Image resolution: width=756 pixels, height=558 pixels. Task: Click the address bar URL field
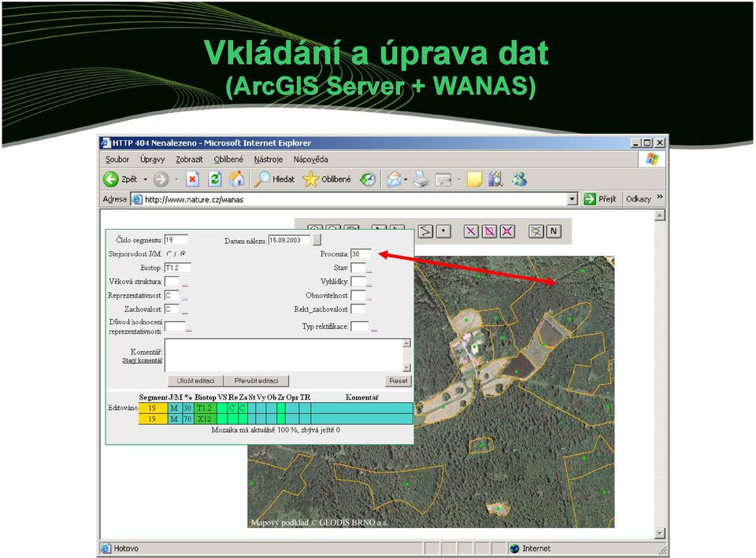tap(354, 199)
